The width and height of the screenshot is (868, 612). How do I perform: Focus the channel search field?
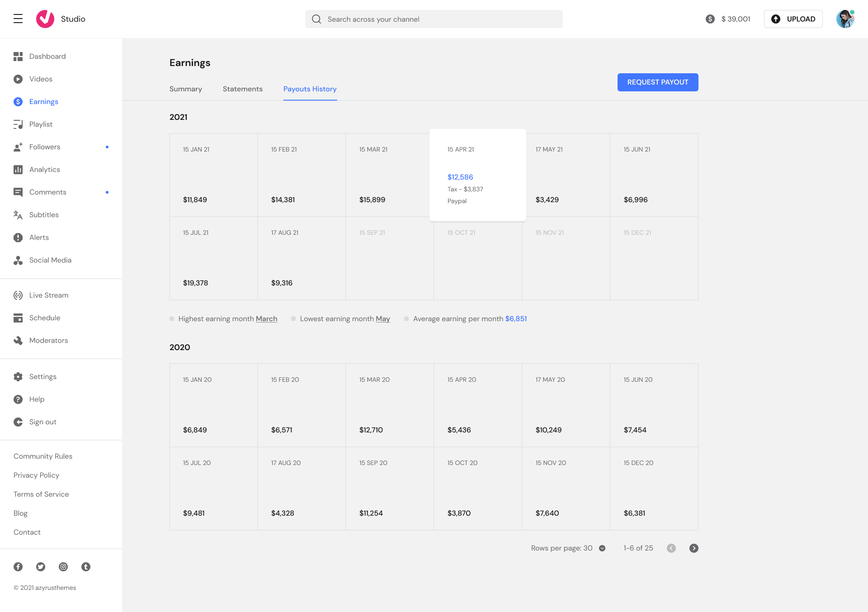tap(434, 19)
